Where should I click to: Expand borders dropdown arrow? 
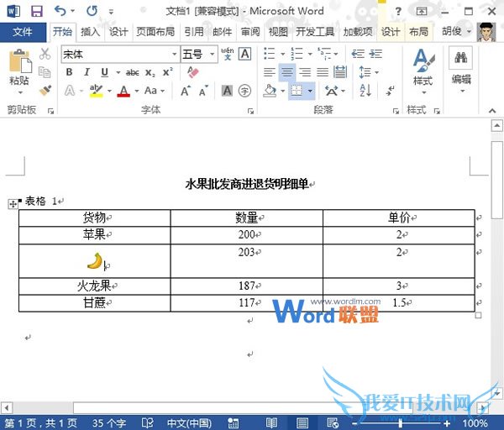click(x=310, y=91)
